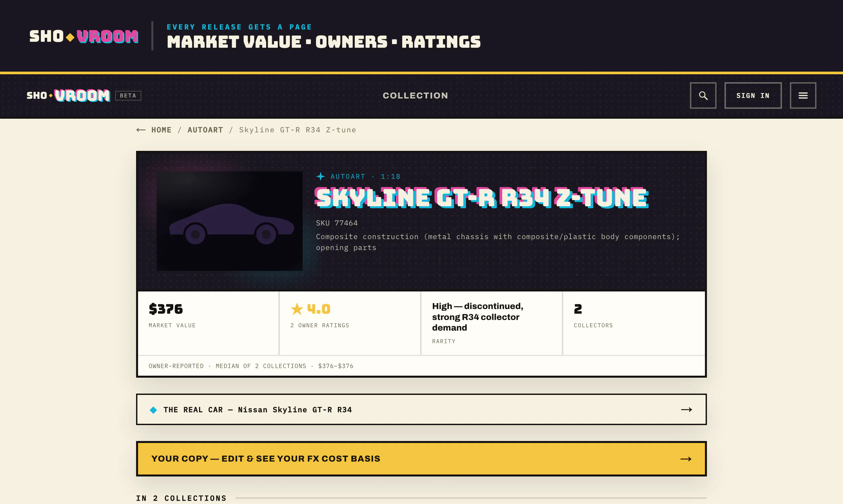Click the COLLECTORS label
The height and width of the screenshot is (504, 843).
click(593, 325)
